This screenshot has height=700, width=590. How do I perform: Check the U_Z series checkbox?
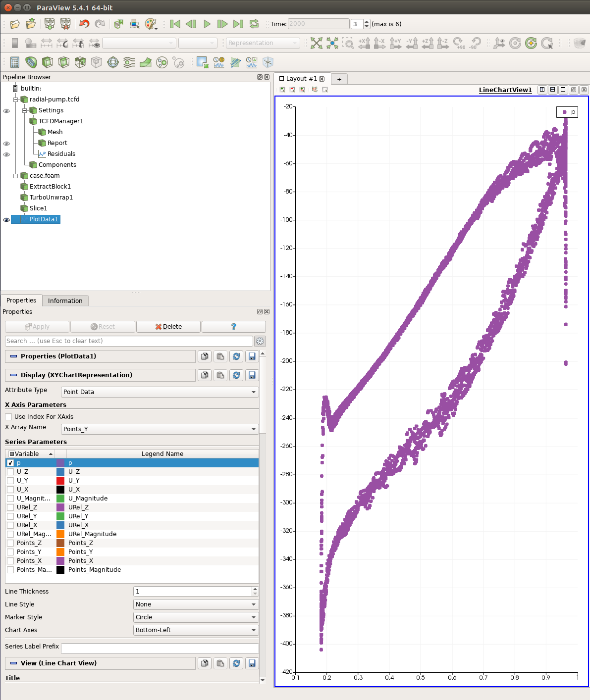point(10,472)
